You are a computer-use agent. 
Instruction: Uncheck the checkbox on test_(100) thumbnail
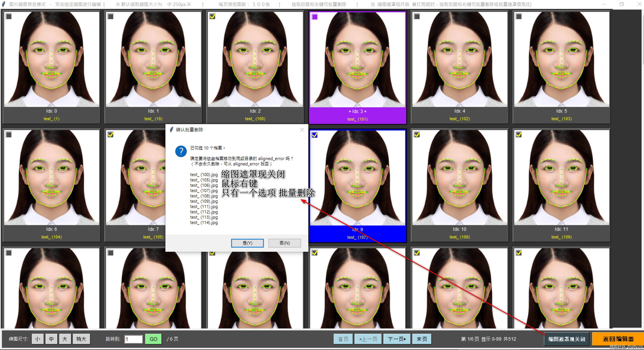point(213,16)
